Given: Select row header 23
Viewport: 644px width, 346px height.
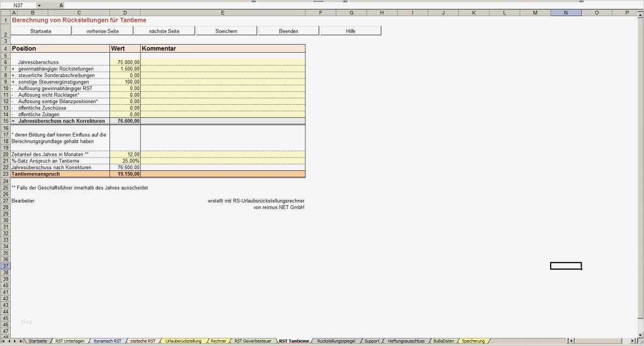Looking at the screenshot, I should click(x=5, y=174).
